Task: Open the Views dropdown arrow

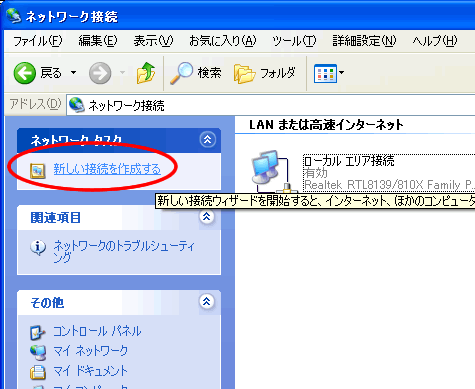Action: click(341, 73)
